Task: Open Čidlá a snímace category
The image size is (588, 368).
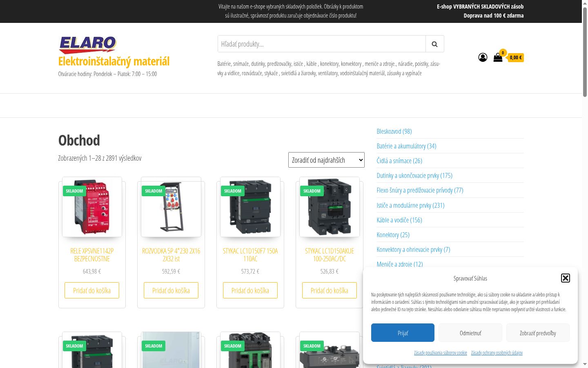Action: tap(399, 161)
